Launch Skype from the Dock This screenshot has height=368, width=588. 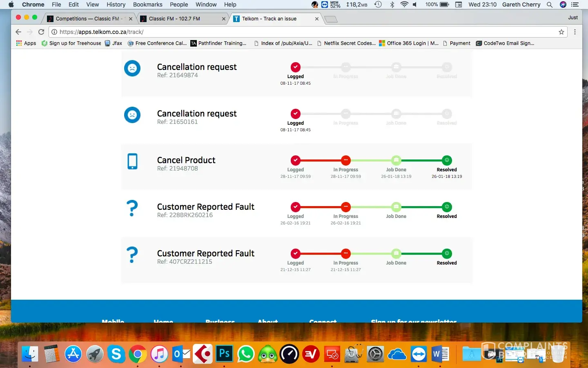click(116, 354)
